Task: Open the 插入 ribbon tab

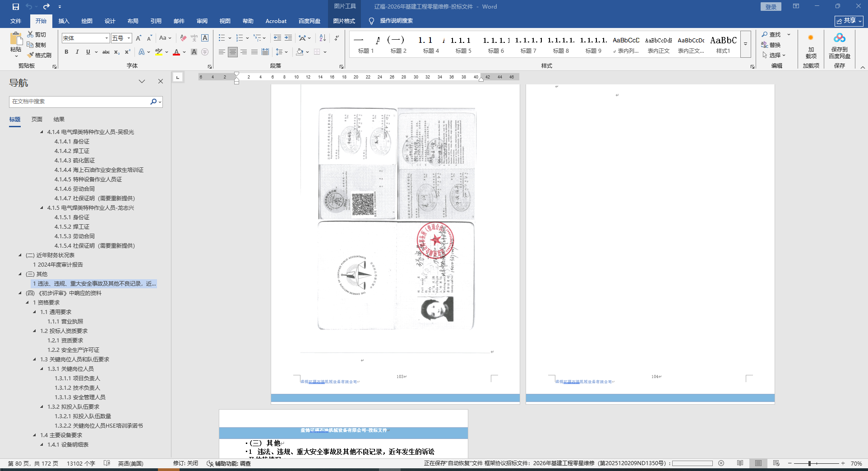Action: tap(64, 21)
